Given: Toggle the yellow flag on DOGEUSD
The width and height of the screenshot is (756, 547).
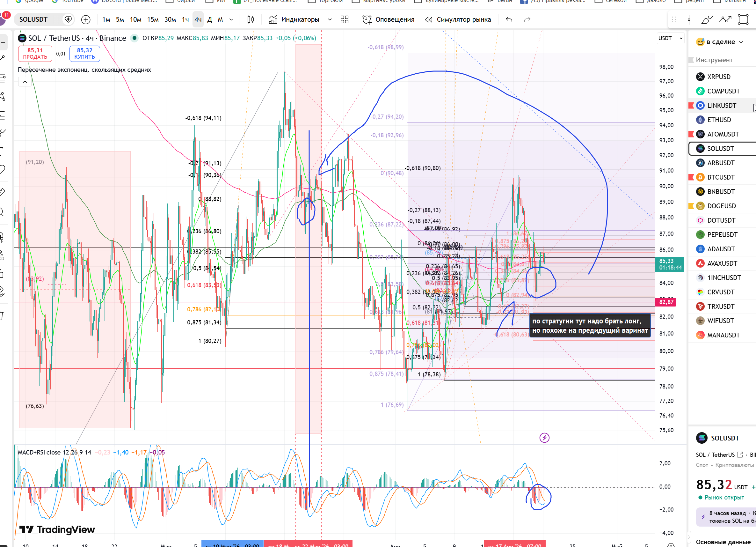Looking at the screenshot, I should (691, 206).
